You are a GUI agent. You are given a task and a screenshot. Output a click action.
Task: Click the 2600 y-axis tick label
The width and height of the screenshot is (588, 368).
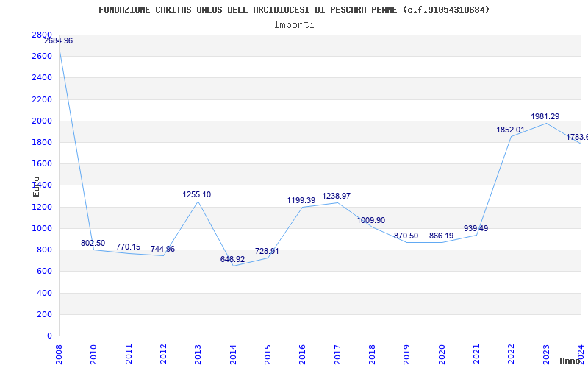42,57
